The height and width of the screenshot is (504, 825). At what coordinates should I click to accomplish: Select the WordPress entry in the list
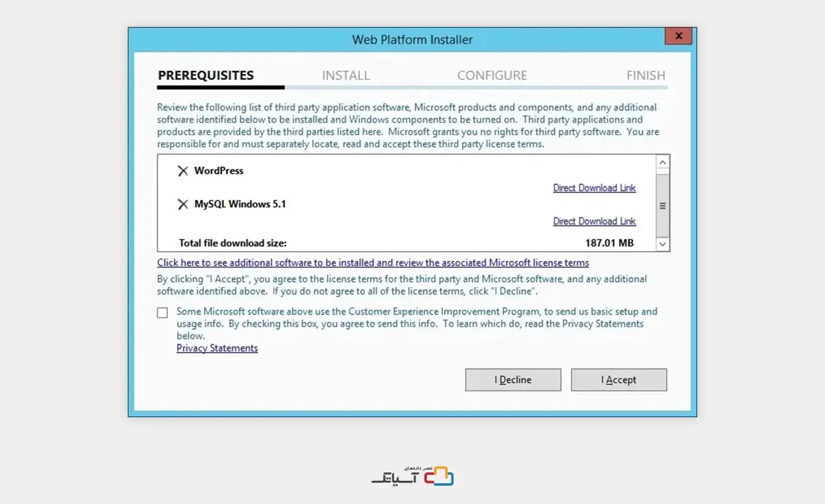coord(219,171)
